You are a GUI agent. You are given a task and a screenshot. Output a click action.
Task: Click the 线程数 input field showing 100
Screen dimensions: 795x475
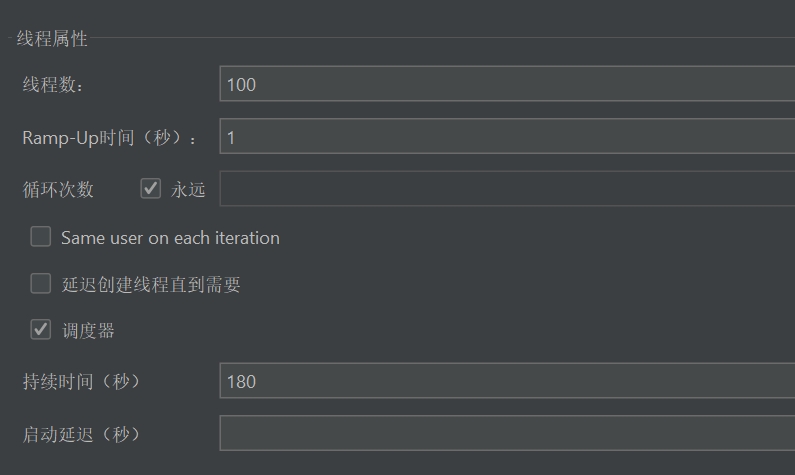tap(507, 84)
